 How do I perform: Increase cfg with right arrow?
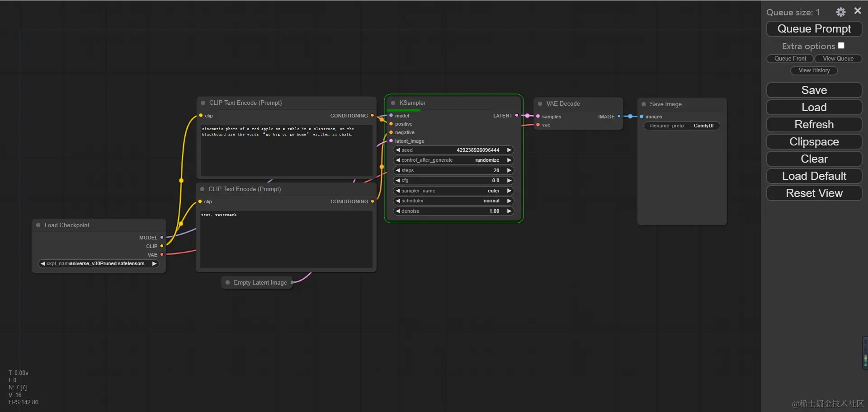[x=509, y=181]
